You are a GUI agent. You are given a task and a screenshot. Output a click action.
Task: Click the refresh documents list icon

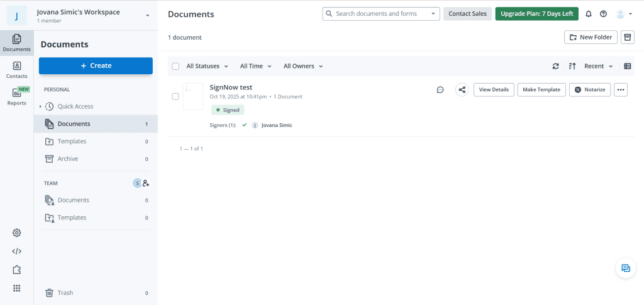tap(555, 66)
